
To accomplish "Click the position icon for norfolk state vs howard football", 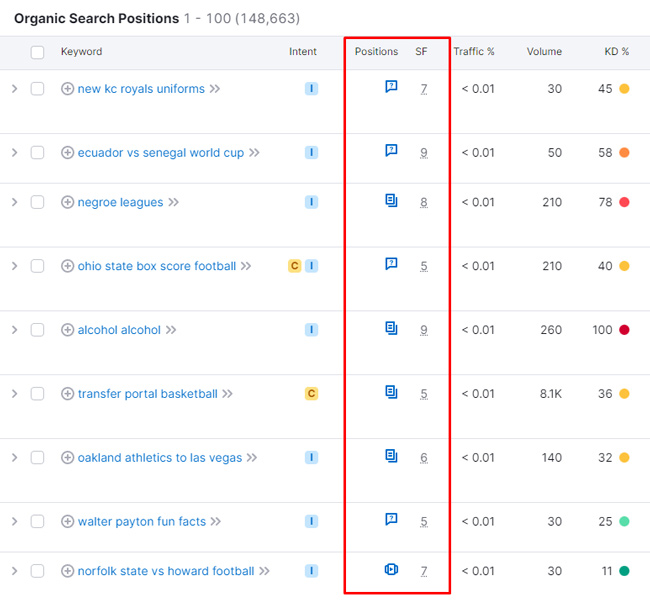I will tap(391, 570).
